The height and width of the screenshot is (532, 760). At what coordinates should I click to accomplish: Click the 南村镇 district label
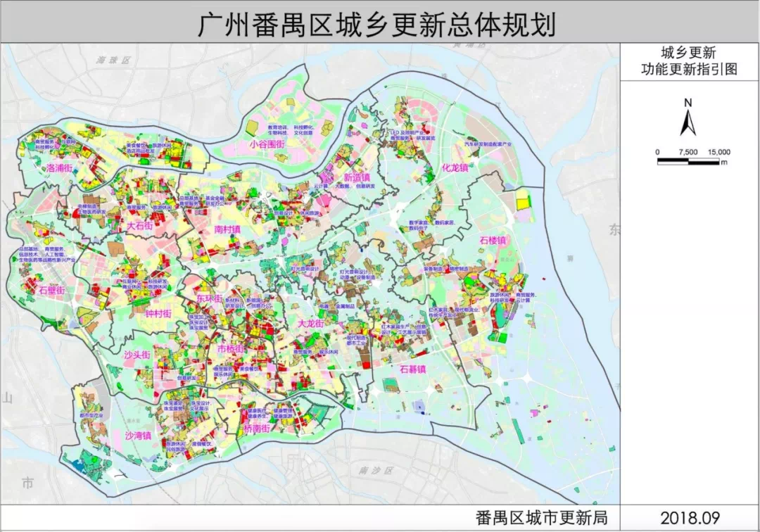coord(227,229)
